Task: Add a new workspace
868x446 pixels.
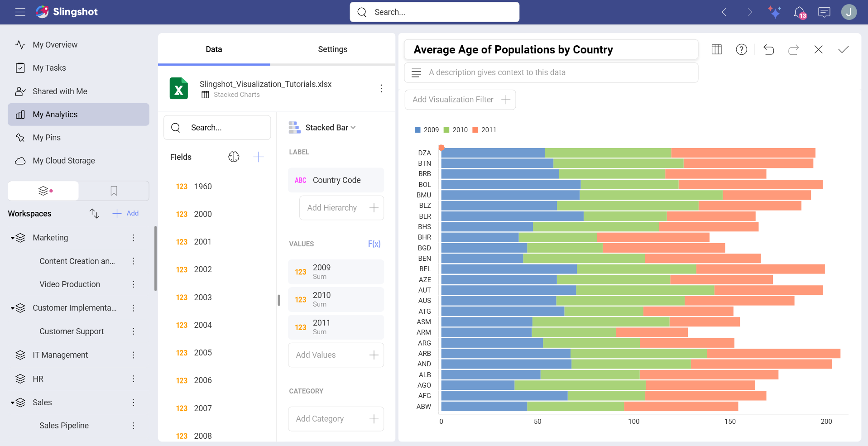Action: pos(126,213)
